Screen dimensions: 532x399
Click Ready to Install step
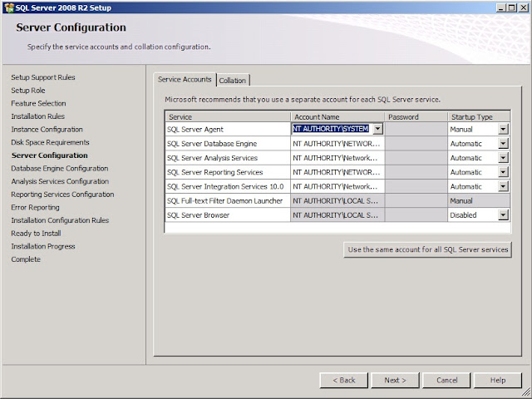pyautogui.click(x=36, y=234)
